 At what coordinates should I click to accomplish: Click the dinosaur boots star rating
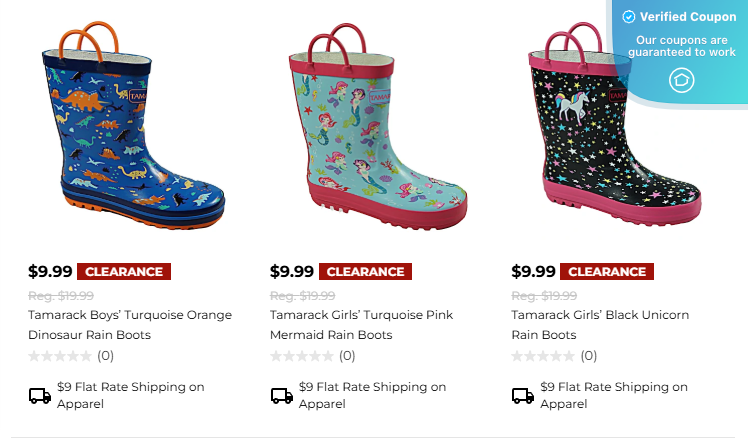click(60, 355)
